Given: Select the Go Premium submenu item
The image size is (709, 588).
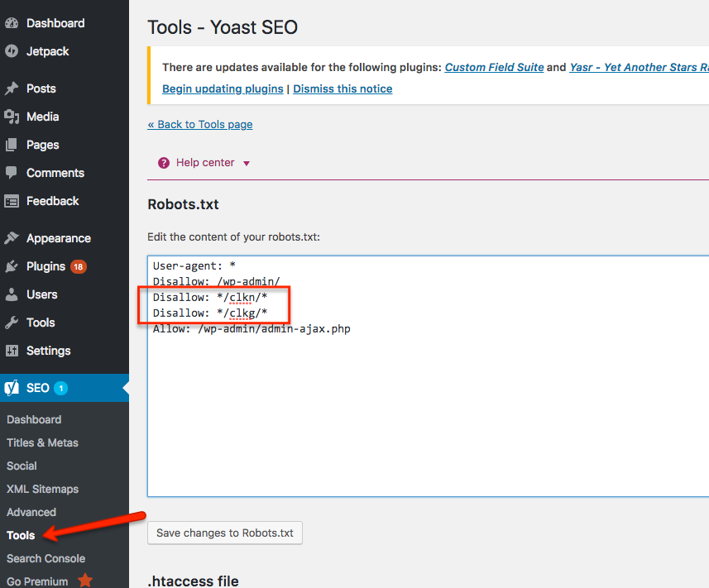Looking at the screenshot, I should tap(37, 581).
